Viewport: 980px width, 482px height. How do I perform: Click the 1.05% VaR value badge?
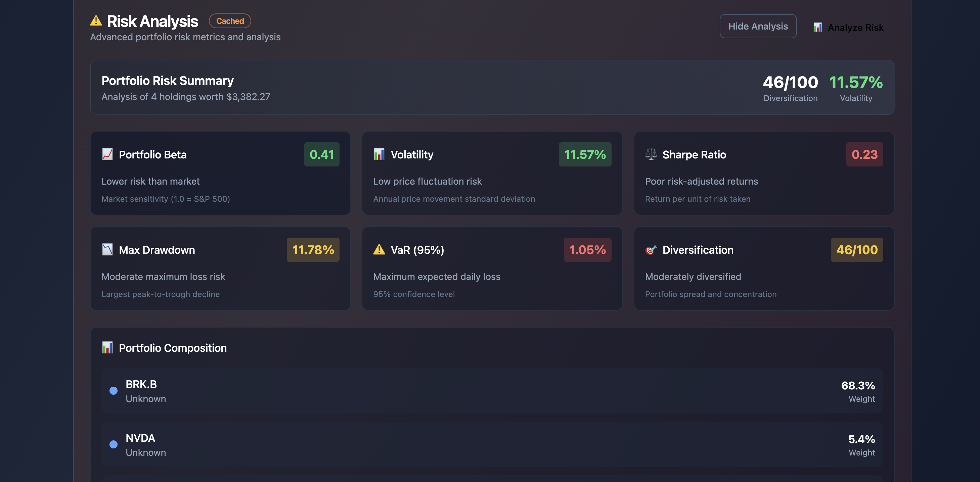pyautogui.click(x=587, y=250)
